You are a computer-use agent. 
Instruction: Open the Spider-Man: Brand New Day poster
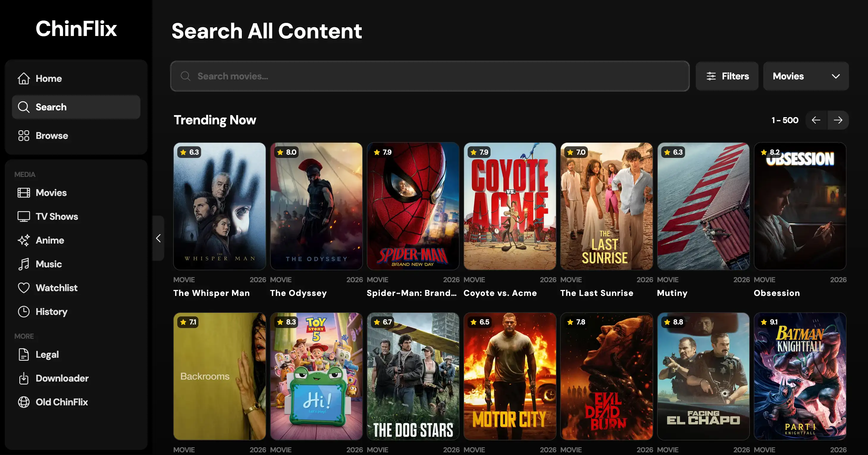tap(413, 206)
